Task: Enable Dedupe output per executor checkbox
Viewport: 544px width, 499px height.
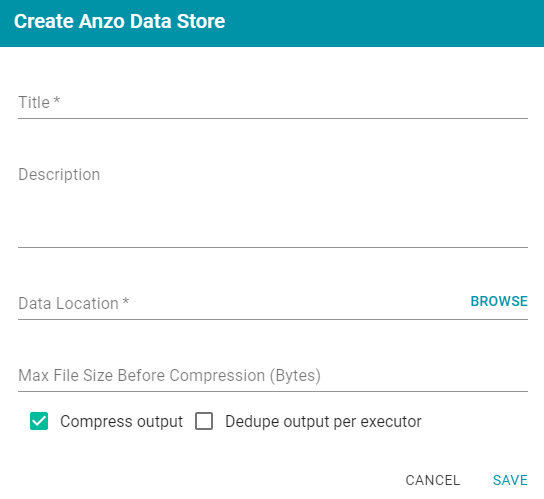Action: [x=204, y=421]
